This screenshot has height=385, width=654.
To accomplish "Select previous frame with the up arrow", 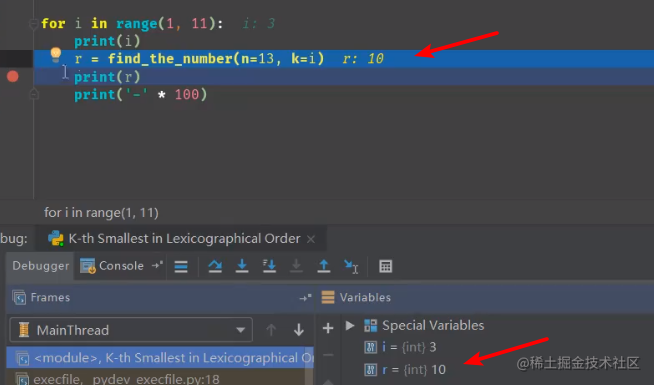I will pos(271,330).
